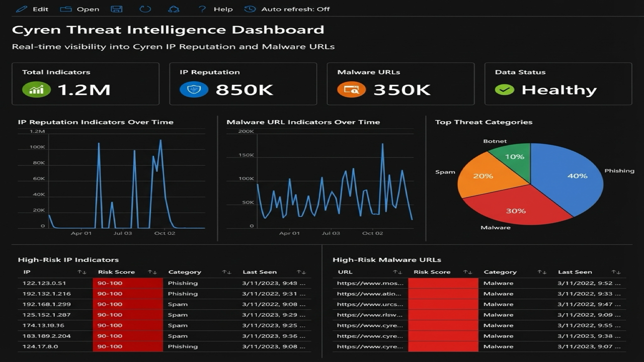This screenshot has height=362, width=644.
Task: Select IP address 122.123.0.51
Action: pos(44,283)
